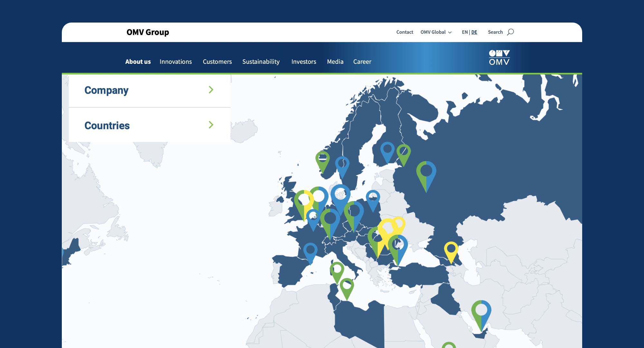Click the Contact link
Image resolution: width=644 pixels, height=348 pixels.
404,32
